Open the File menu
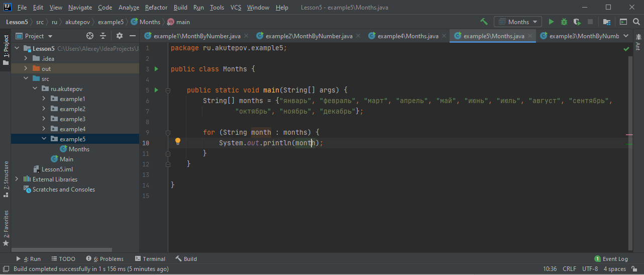This screenshot has width=644, height=275. pos(22,8)
